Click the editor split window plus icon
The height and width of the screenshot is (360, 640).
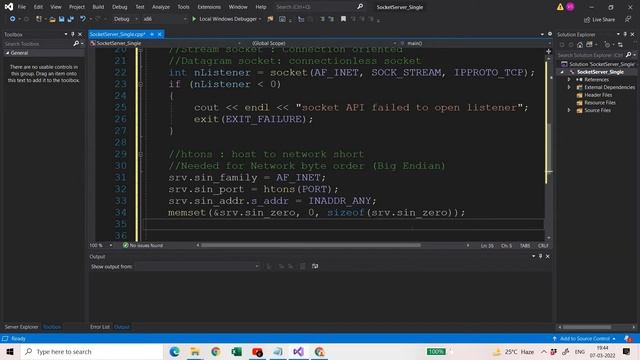pos(549,51)
